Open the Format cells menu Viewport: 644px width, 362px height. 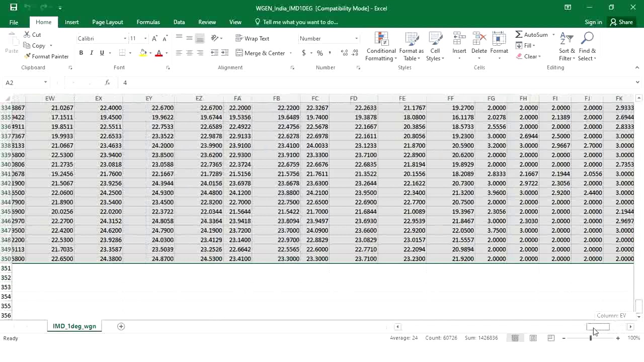[499, 47]
